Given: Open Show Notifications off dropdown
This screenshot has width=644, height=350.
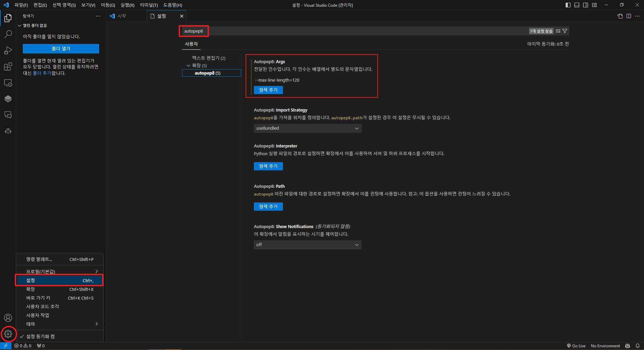Looking at the screenshot, I should click(x=307, y=245).
